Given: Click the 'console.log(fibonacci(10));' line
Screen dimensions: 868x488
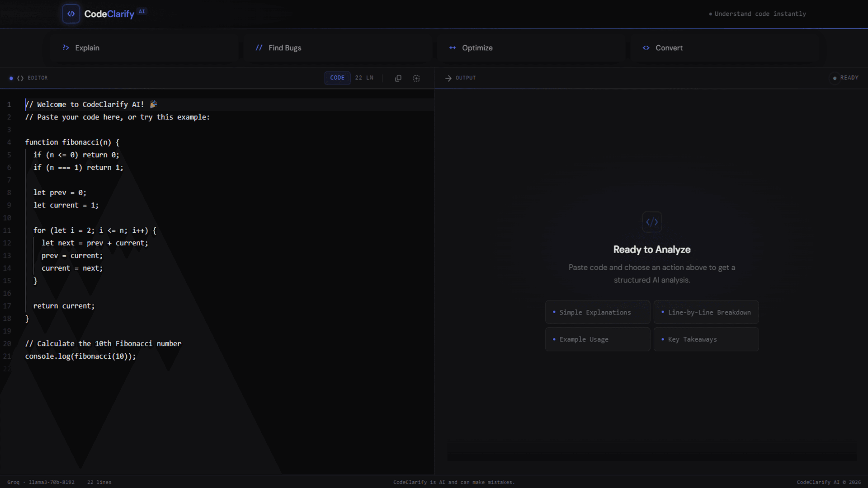Looking at the screenshot, I should pyautogui.click(x=80, y=356).
